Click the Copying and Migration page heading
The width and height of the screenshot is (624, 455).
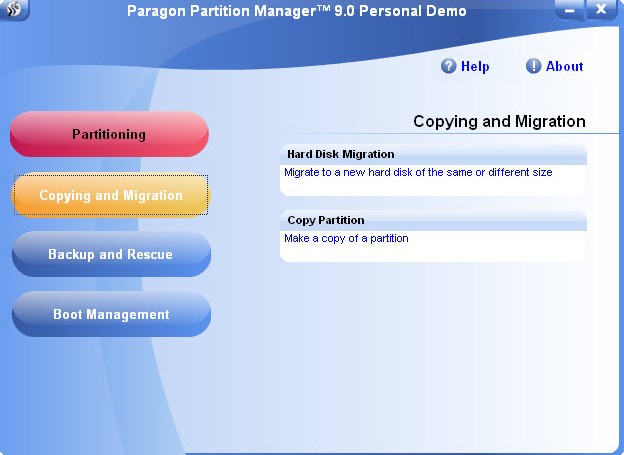point(499,121)
